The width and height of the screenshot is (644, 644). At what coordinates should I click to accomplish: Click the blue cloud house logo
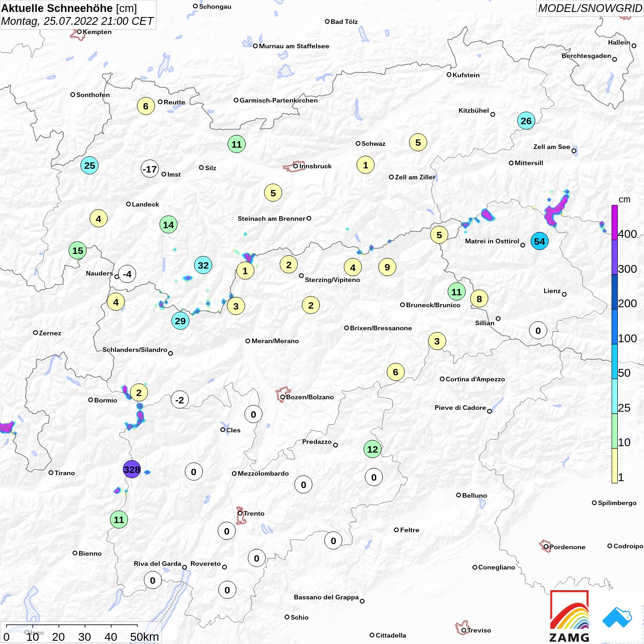pyautogui.click(x=617, y=617)
